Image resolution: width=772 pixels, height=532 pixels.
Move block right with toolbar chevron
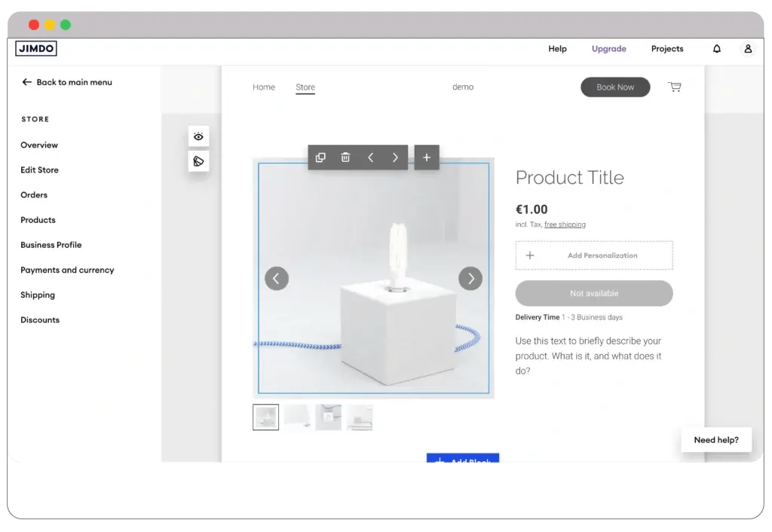[x=395, y=157]
